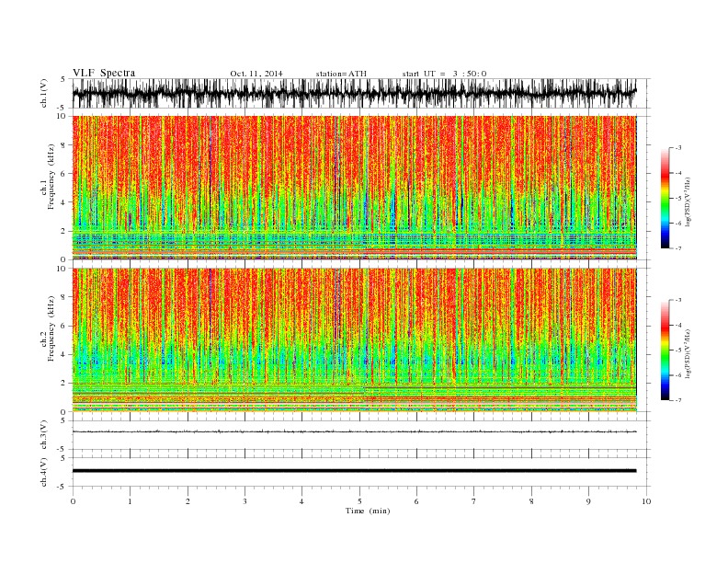
Task: Click the "VLF Spectra" plot title
Action: pyautogui.click(x=104, y=73)
